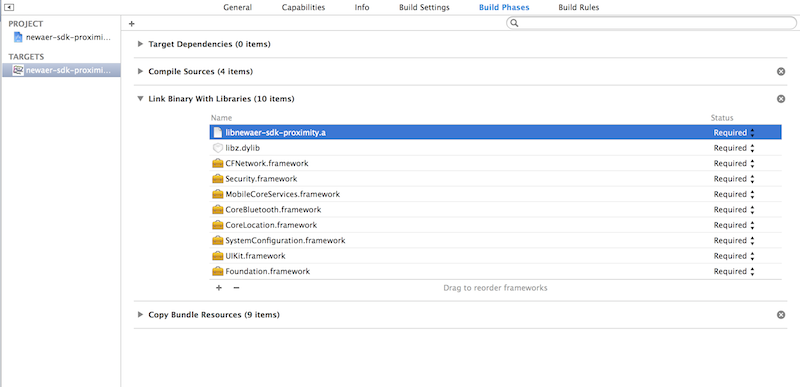
Task: Collapse Link Binary With Libraries section
Action: (x=140, y=99)
